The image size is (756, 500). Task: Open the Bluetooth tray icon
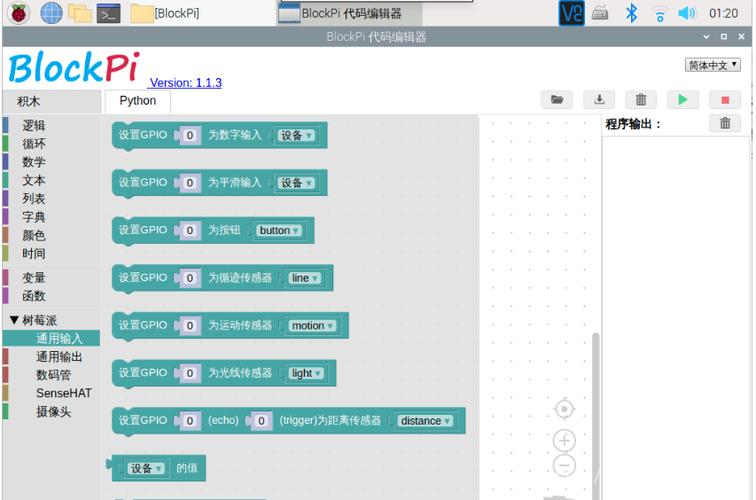pos(631,13)
